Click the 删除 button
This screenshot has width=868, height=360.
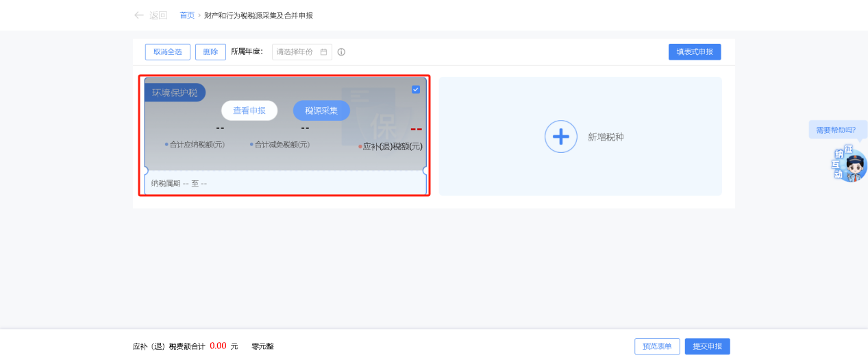tap(210, 52)
